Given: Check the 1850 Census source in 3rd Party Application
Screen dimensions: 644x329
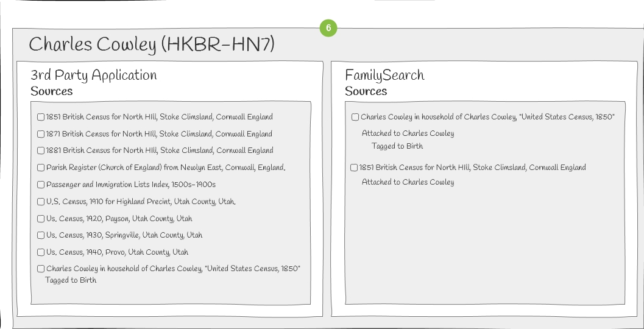Looking at the screenshot, I should click(x=41, y=269).
